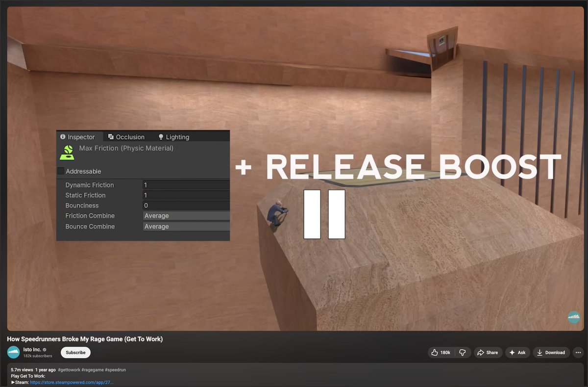Screen dimensions: 588x387
Task: Like the video with the thumbs-up button
Action: [440, 353]
